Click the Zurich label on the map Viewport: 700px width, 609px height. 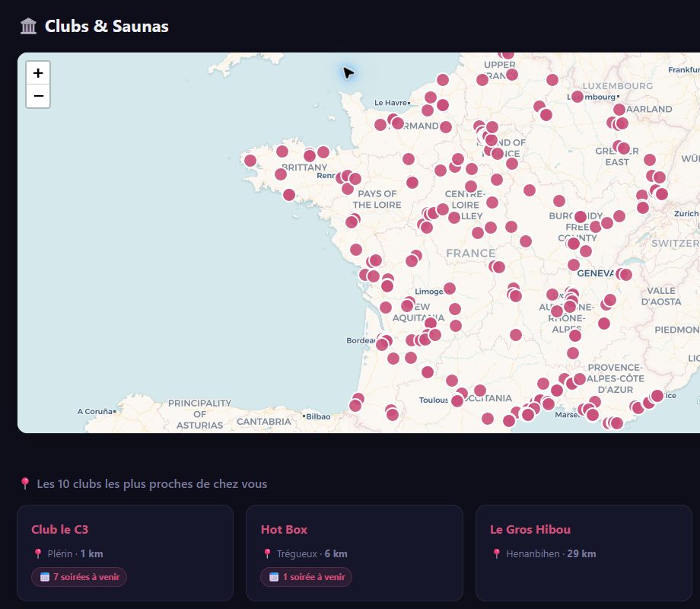(686, 214)
